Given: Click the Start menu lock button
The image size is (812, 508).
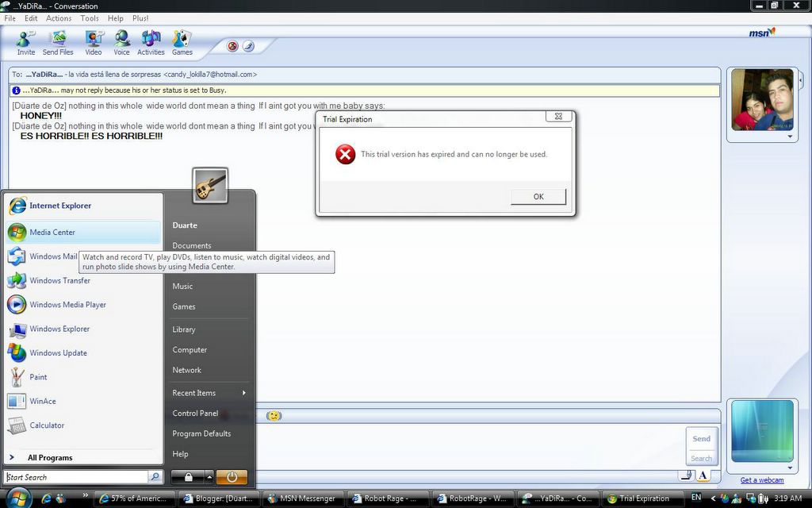Looking at the screenshot, I should tap(188, 477).
